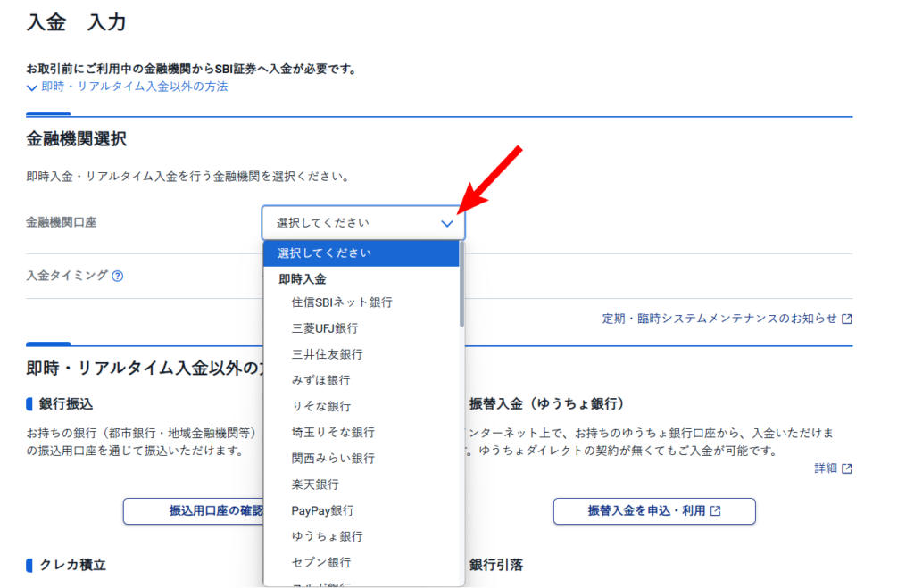
Task: Click the クレカ積立 heading text
Action: 73,565
